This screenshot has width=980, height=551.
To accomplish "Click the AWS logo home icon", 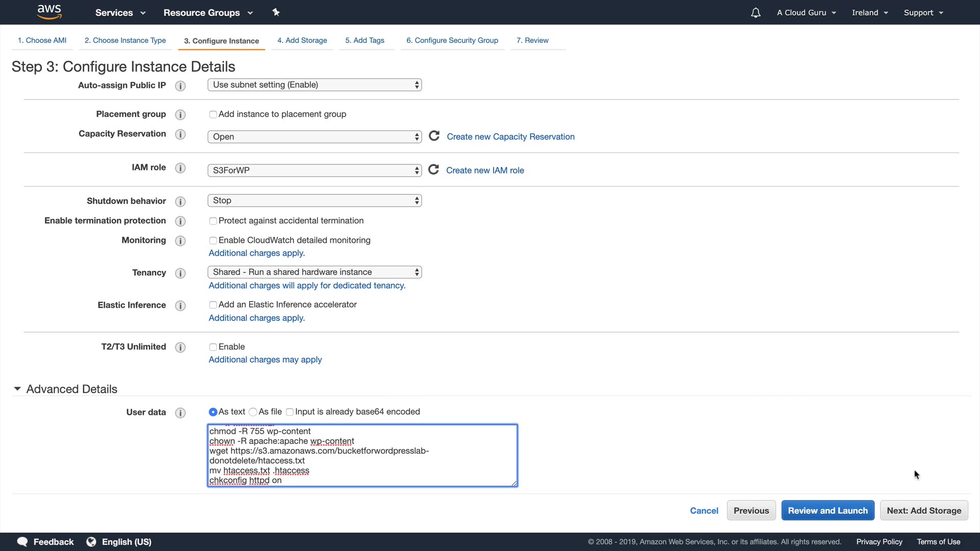I will pos(50,12).
